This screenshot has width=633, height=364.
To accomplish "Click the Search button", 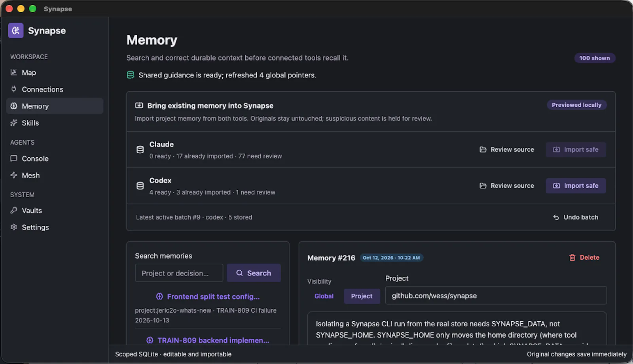I will pyautogui.click(x=254, y=273).
